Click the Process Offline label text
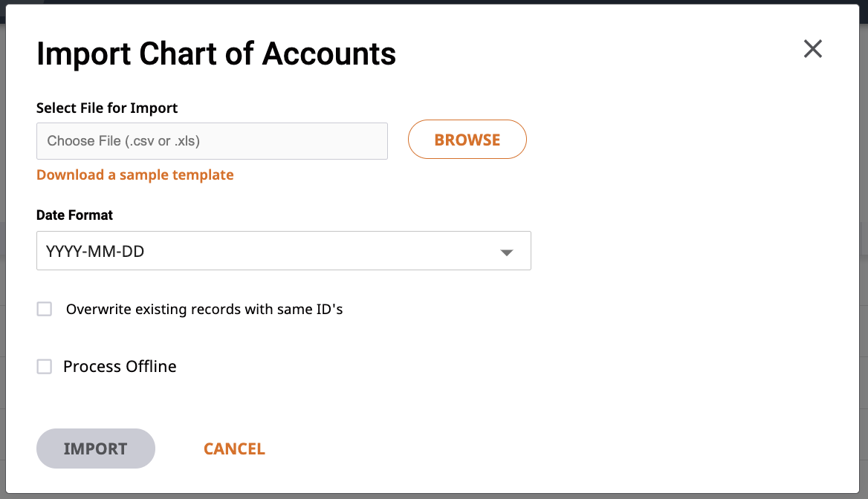The image size is (868, 499). coord(120,366)
